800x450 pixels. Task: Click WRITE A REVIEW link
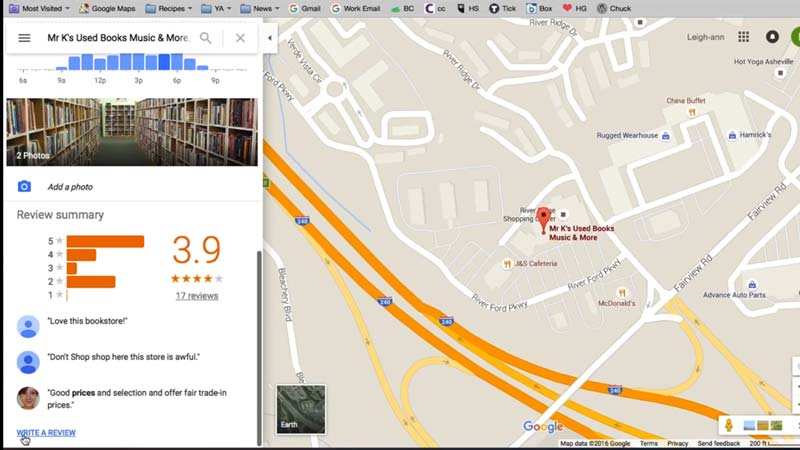46,433
